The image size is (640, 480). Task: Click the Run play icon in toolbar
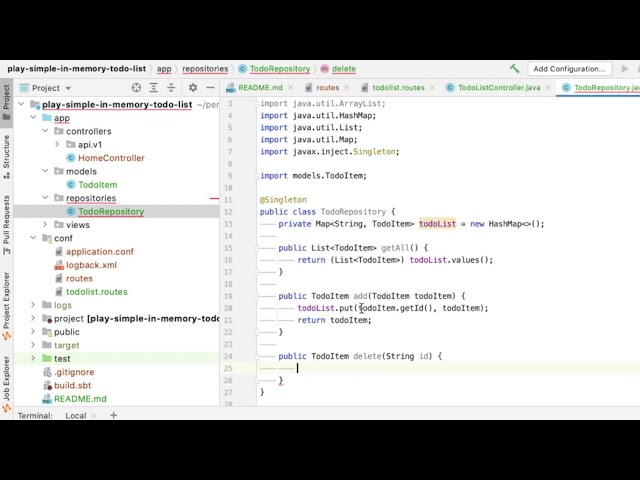(x=624, y=69)
